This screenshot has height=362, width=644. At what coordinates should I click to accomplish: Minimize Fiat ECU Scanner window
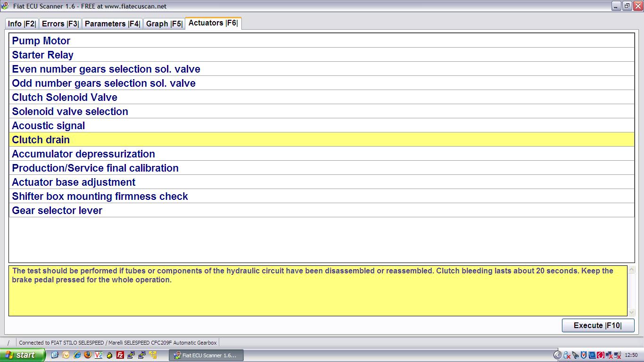[x=616, y=6]
